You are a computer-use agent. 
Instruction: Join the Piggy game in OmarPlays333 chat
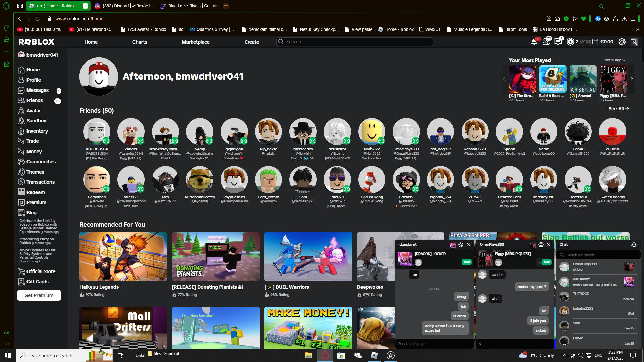pos(547,262)
